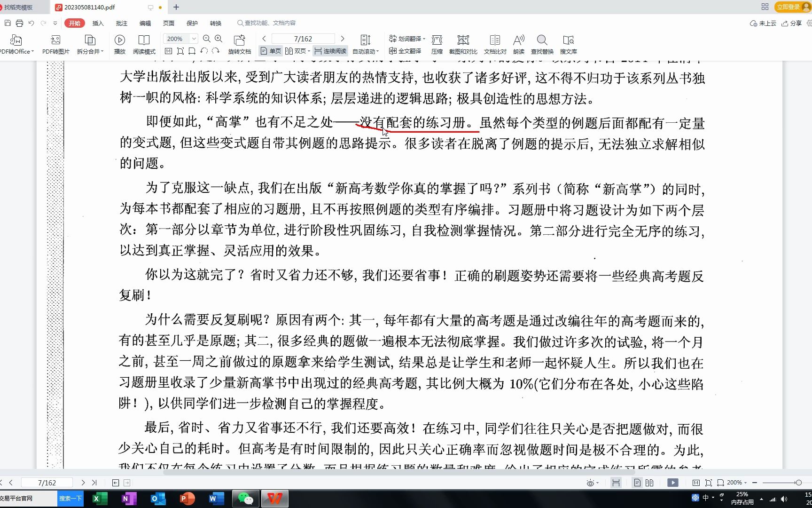Screen dimensions: 812x508
Task: Open 自动滚动 auto scroll options
Action: point(366,45)
